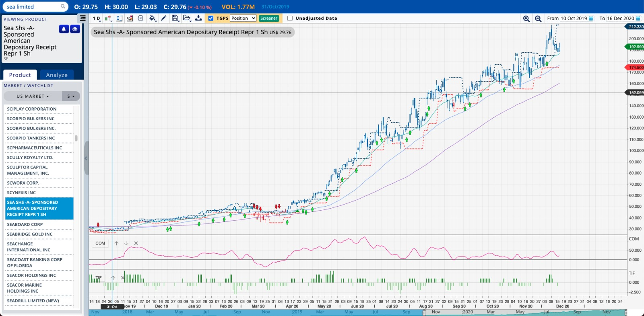Zoom out on the chart
The height and width of the screenshot is (316, 644).
point(538,18)
